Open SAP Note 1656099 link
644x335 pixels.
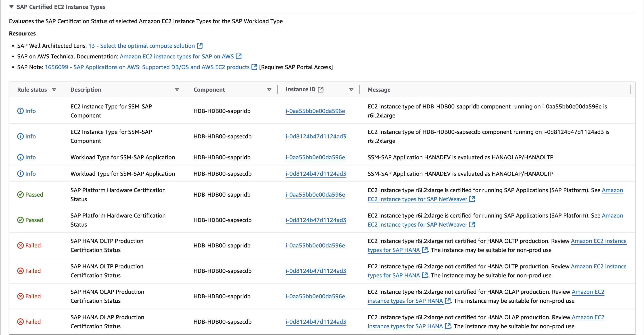click(x=147, y=67)
